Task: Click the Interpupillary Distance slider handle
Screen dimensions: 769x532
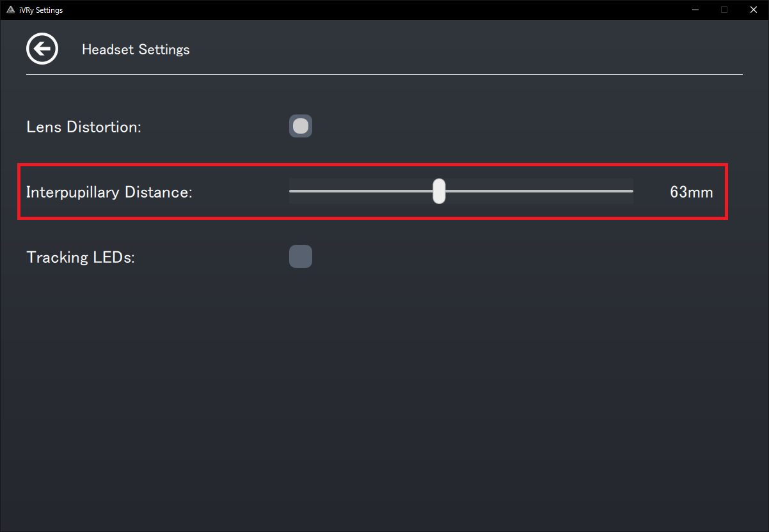Action: [x=439, y=191]
